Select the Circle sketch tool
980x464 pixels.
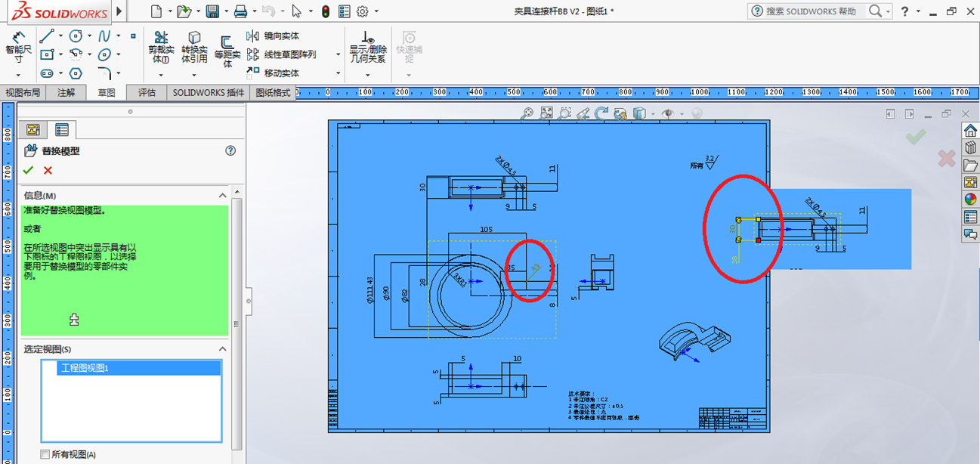(76, 36)
